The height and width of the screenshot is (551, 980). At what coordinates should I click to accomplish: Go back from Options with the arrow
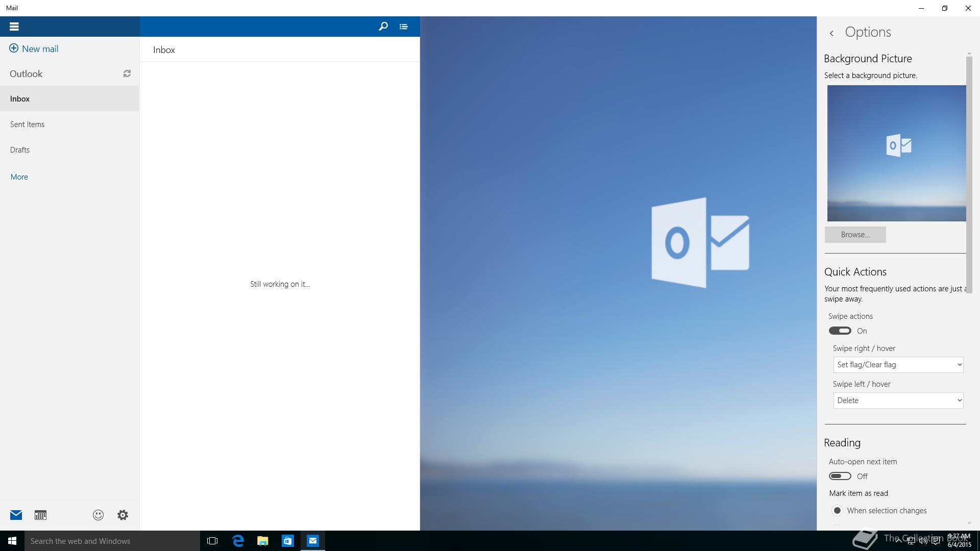click(x=831, y=33)
